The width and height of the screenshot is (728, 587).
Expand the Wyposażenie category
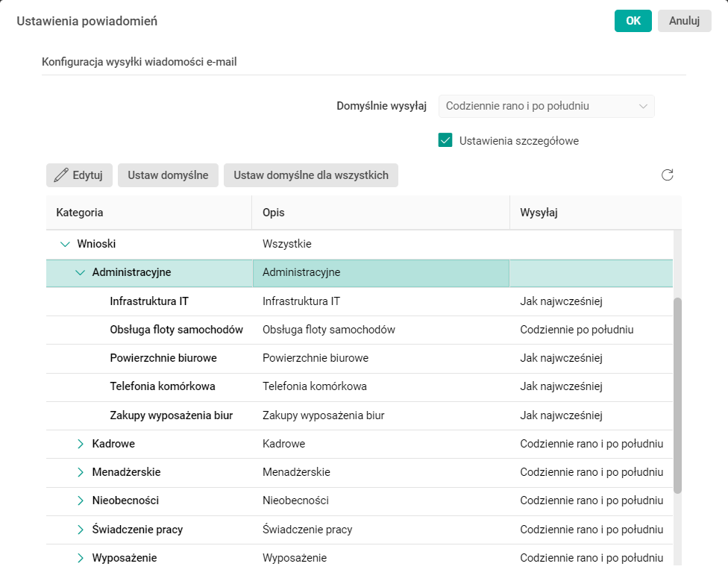coord(81,557)
